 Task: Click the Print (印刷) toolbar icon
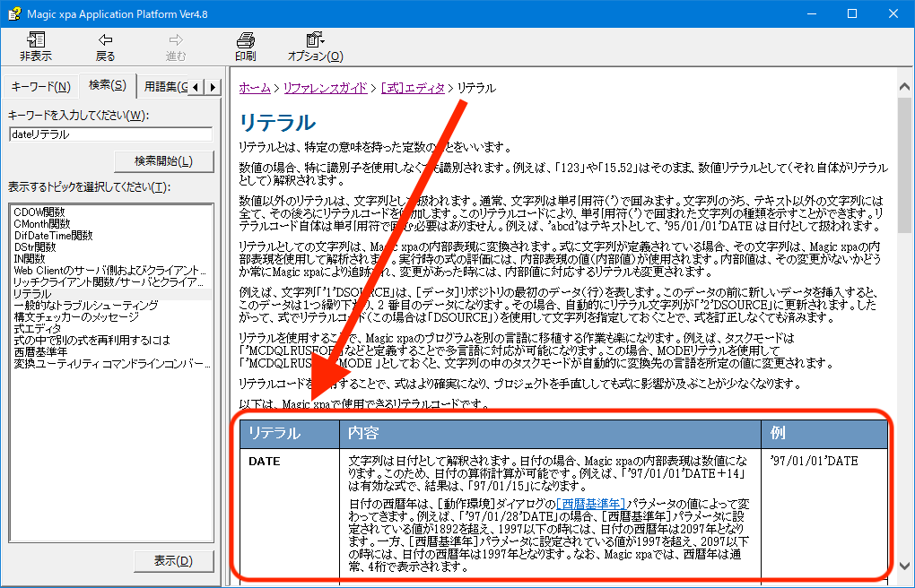coord(245,40)
